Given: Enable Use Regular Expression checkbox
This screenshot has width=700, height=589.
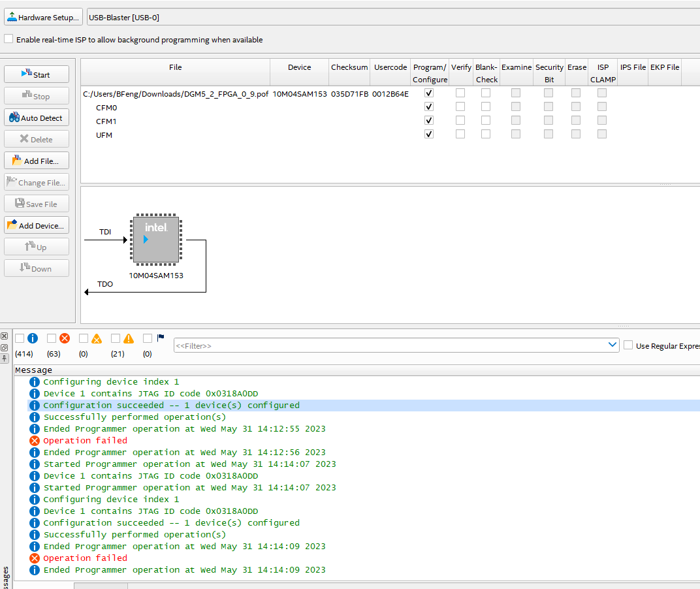Looking at the screenshot, I should (628, 345).
